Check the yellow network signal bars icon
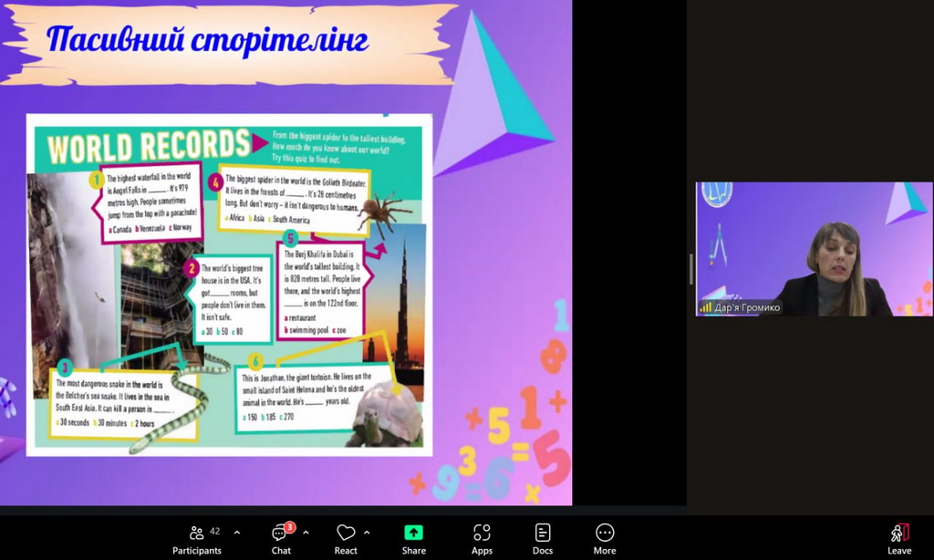Screen dimensions: 934x560 tap(705, 308)
